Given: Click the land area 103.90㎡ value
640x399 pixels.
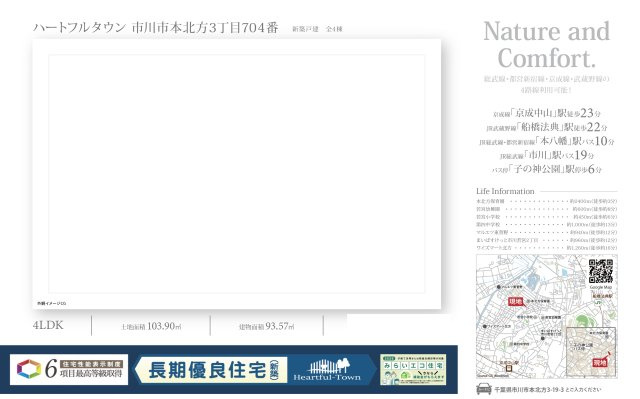Looking at the screenshot, I should click(164, 326).
